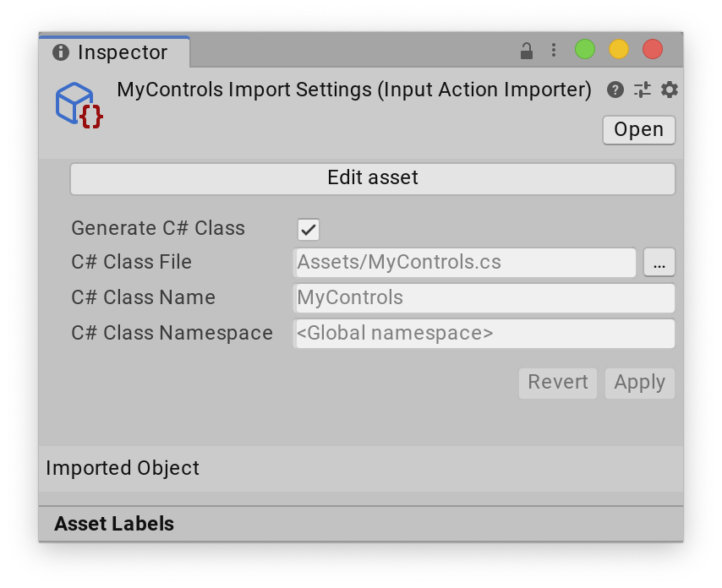Expand the Asset Labels section
The width and height of the screenshot is (722, 588).
coord(113,524)
